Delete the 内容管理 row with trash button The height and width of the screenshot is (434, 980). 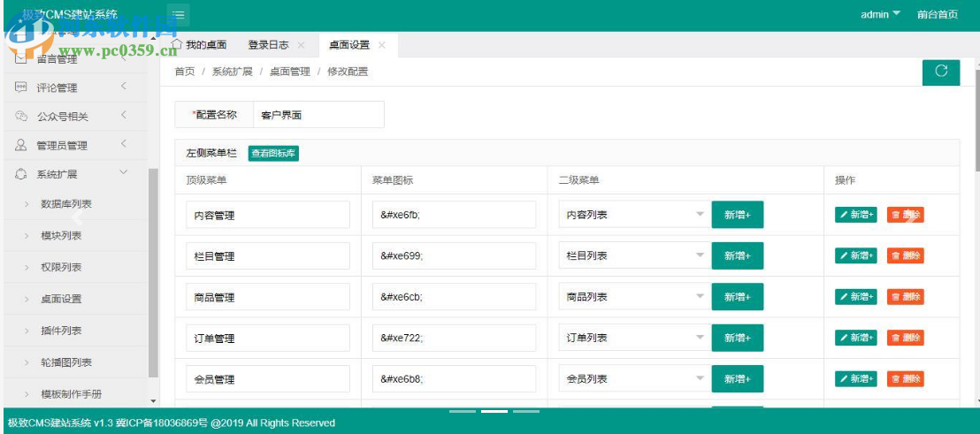pyautogui.click(x=906, y=215)
